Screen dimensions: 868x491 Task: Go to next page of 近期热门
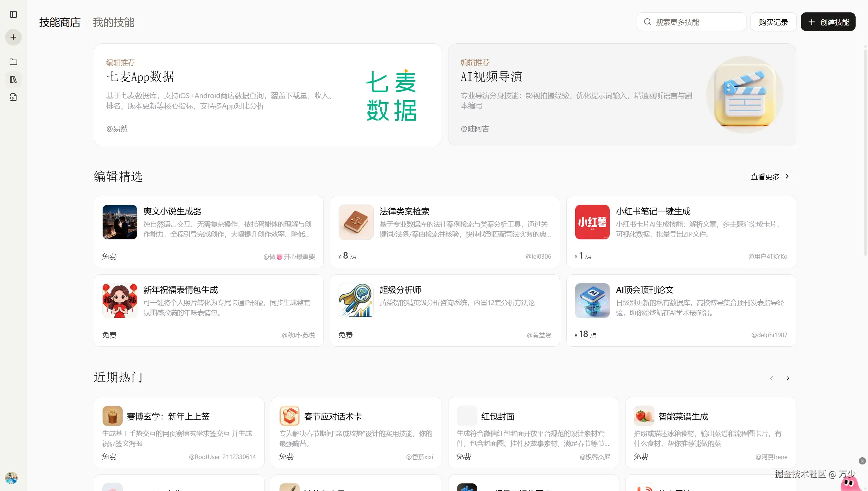(x=788, y=378)
